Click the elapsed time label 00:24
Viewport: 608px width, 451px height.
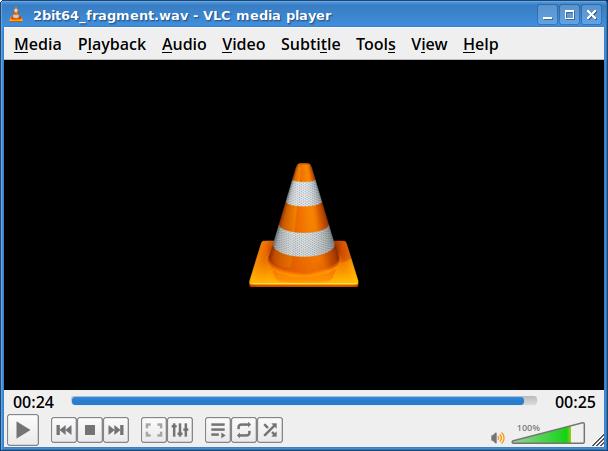tap(33, 402)
